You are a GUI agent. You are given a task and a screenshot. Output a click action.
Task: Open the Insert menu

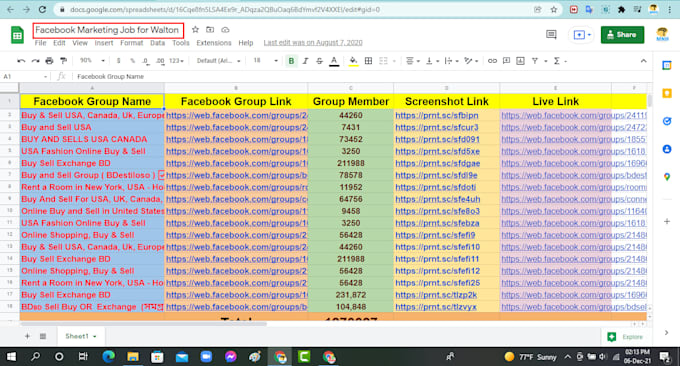pos(104,43)
